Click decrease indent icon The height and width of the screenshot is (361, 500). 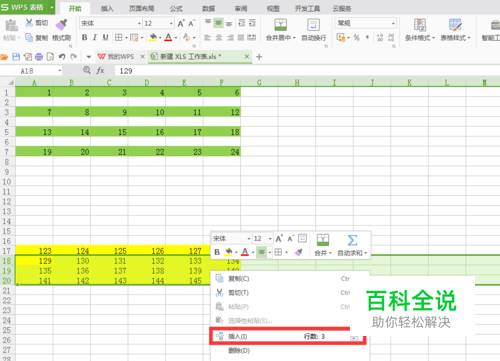[x=242, y=23]
